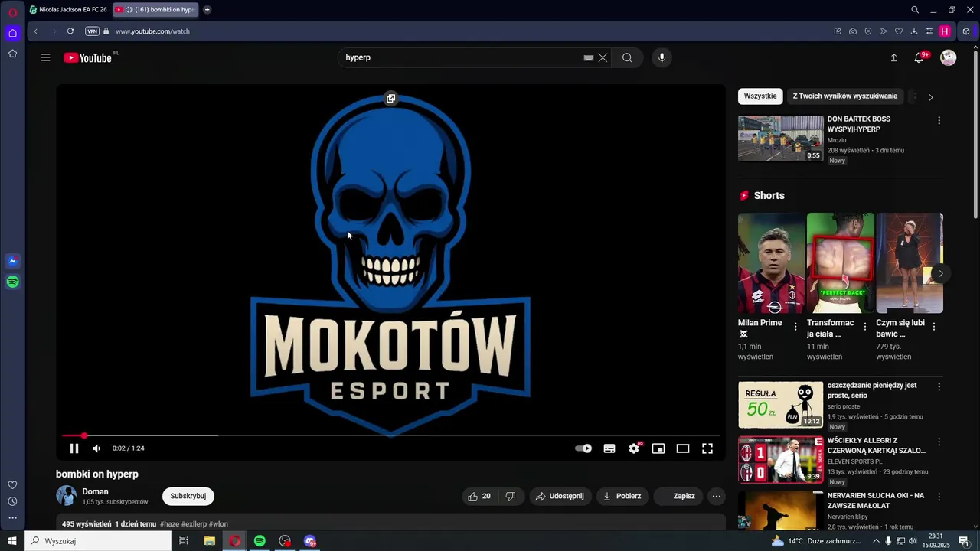Toggle the autoplay switch
Screen dimensions: 980x551
pos(583,448)
